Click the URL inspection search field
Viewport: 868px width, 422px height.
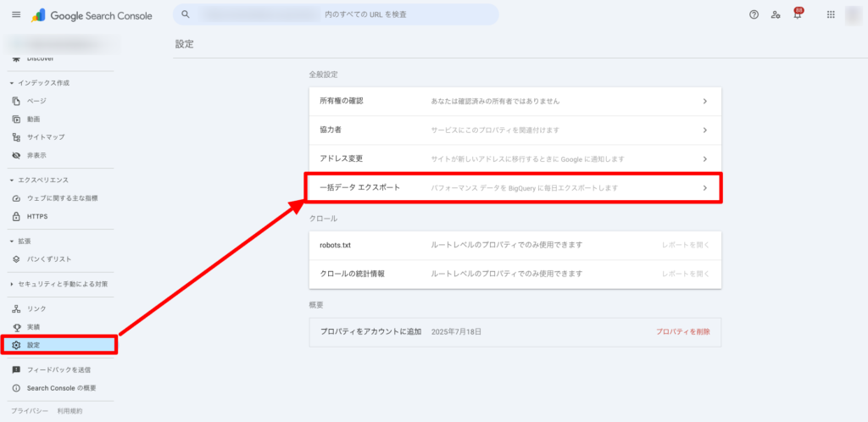[x=339, y=15]
